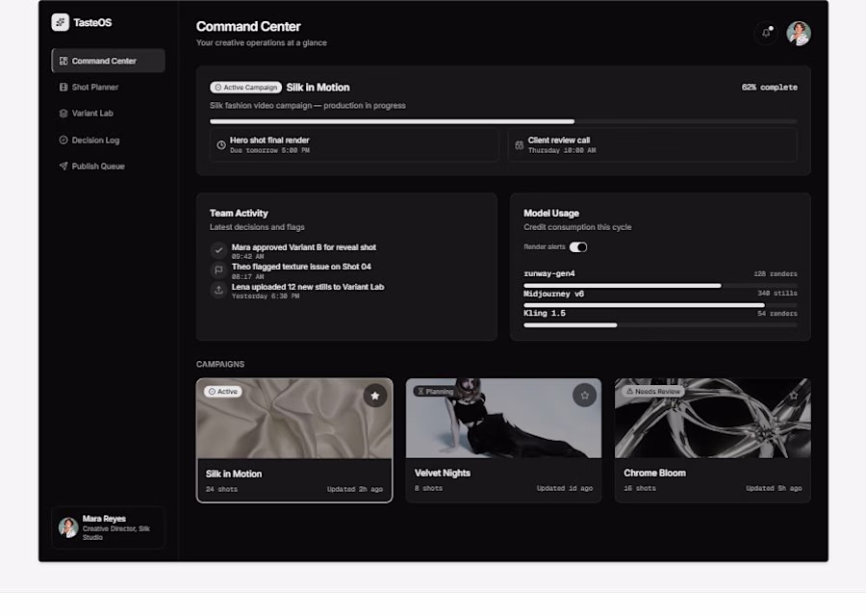Click the 'Velvet Nights' card title

(x=443, y=473)
